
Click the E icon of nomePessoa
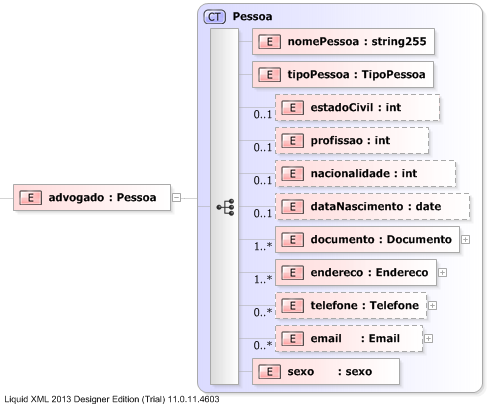coord(269,42)
